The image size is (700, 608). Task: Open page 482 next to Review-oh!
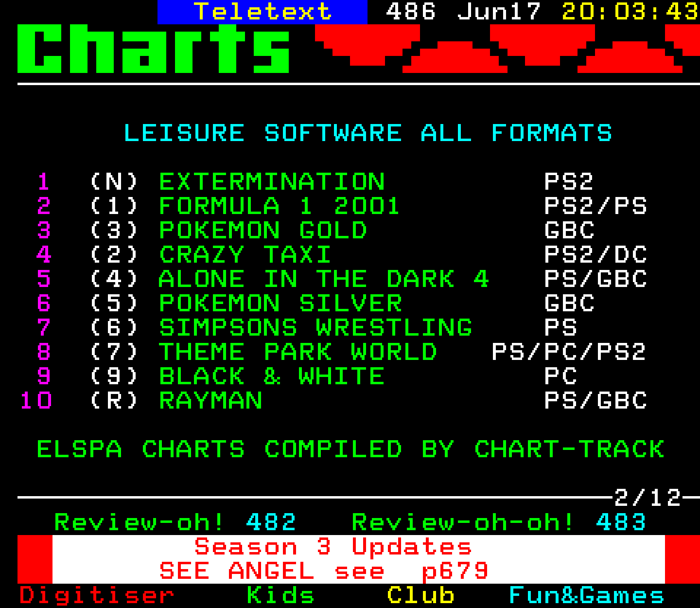click(271, 522)
